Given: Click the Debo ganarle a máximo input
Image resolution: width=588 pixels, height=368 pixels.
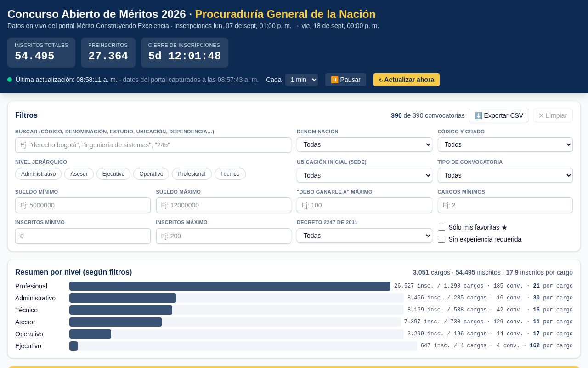Looking at the screenshot, I should coord(364,205).
